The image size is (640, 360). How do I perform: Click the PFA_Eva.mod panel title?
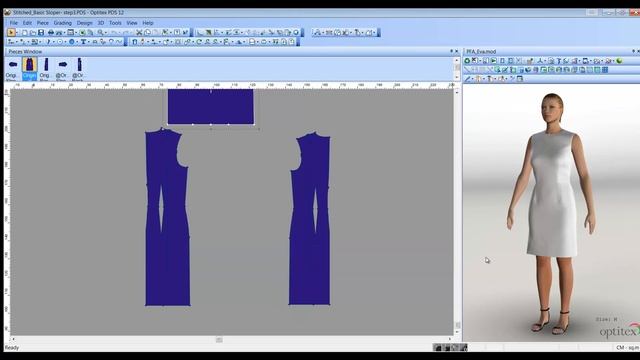(x=481, y=51)
